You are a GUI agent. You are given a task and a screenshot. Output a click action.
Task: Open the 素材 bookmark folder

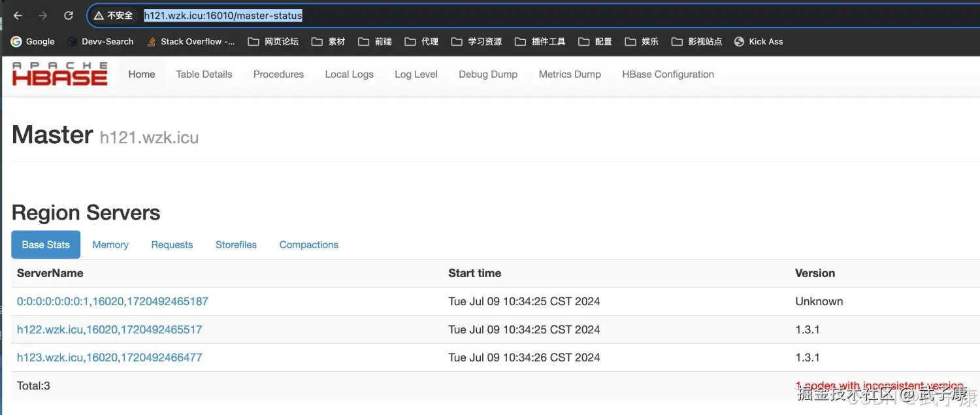point(328,41)
